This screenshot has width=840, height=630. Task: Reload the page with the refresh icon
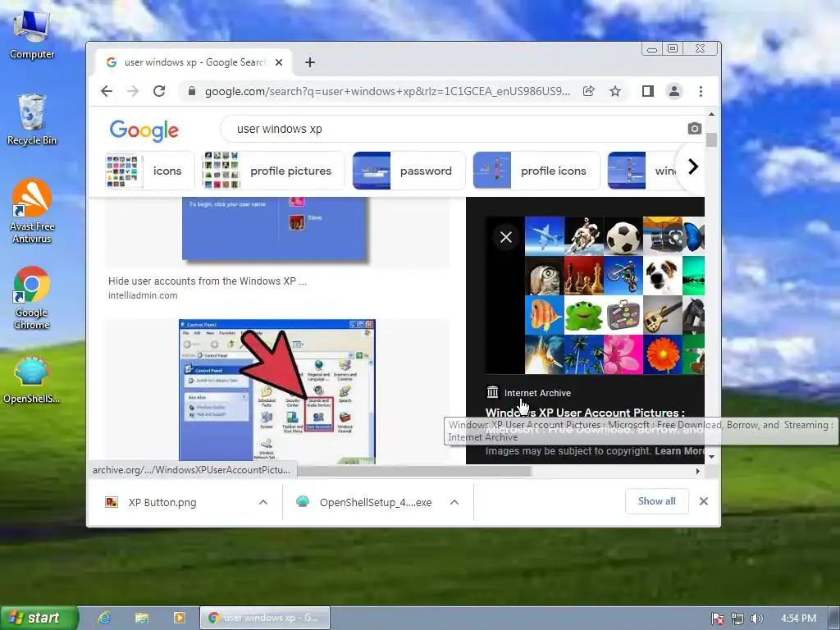[159, 91]
